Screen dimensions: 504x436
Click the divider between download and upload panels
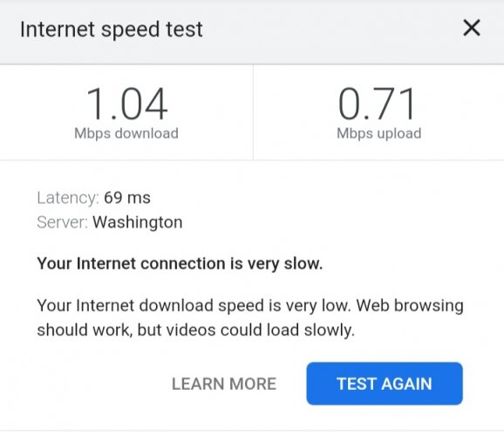[253, 112]
